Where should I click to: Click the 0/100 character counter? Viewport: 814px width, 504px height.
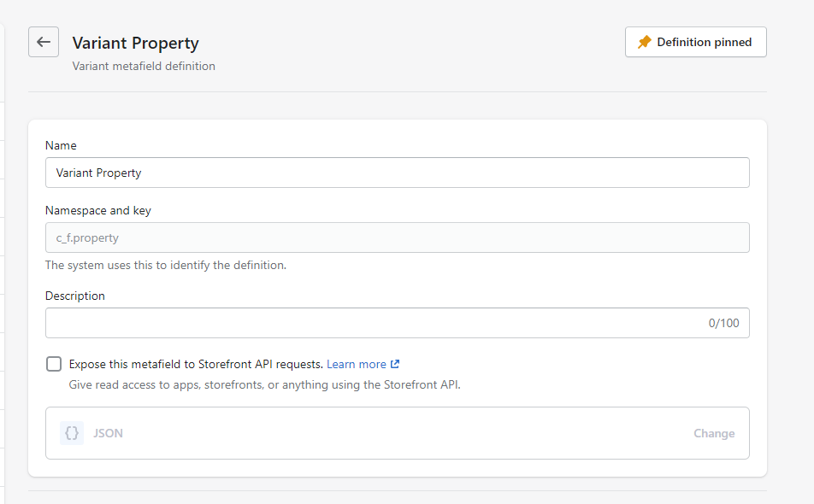[723, 323]
